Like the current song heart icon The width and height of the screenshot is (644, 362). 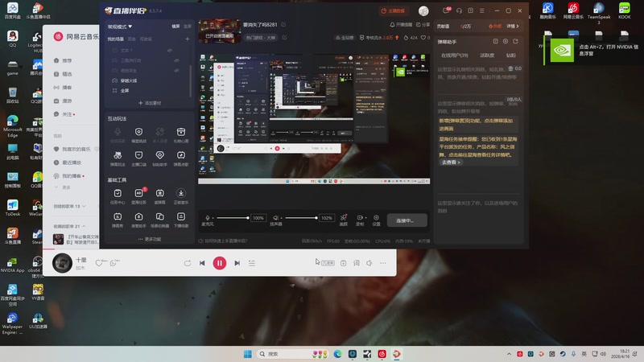click(x=98, y=263)
